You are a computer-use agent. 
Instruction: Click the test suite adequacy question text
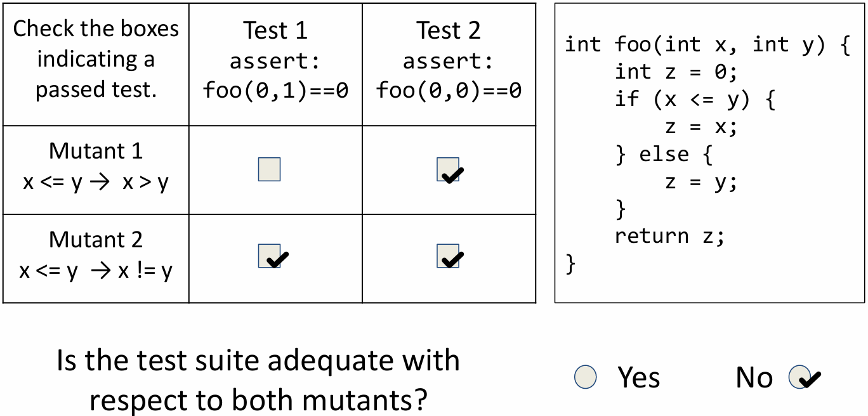258,379
